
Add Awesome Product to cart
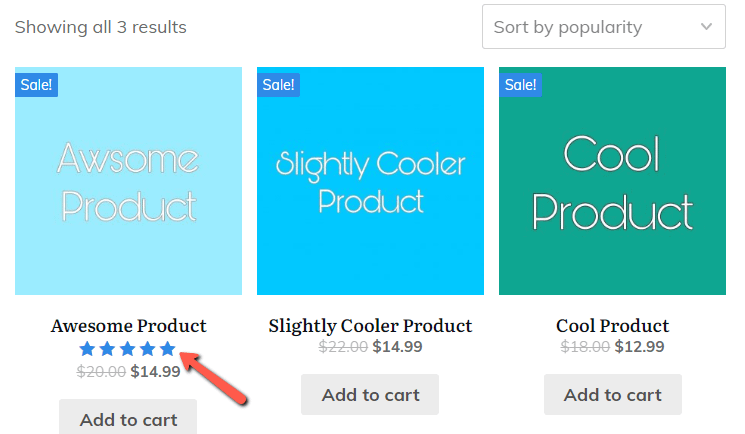pyautogui.click(x=128, y=417)
